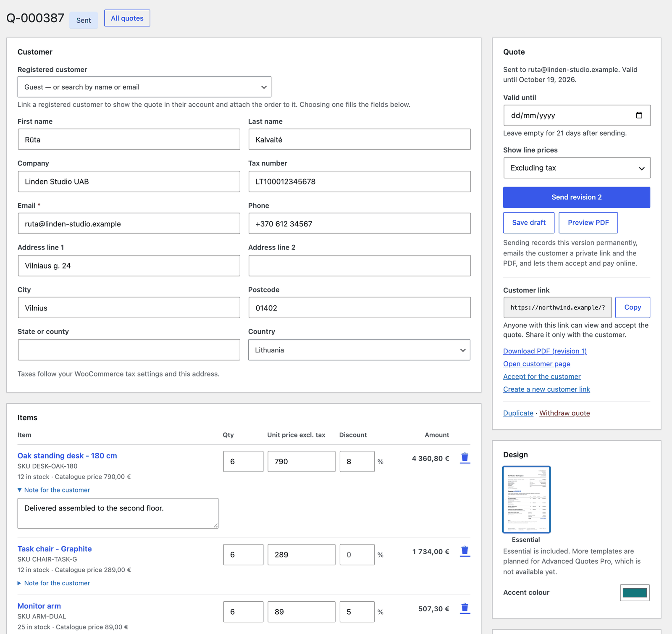Withdraw the quote

pyautogui.click(x=564, y=413)
